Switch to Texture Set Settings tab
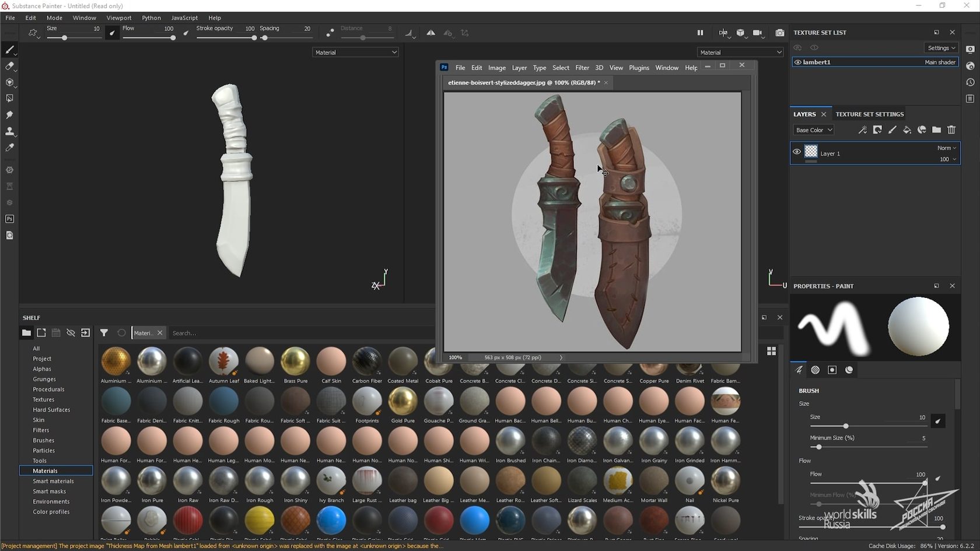Viewport: 980px width, 551px height. (869, 114)
